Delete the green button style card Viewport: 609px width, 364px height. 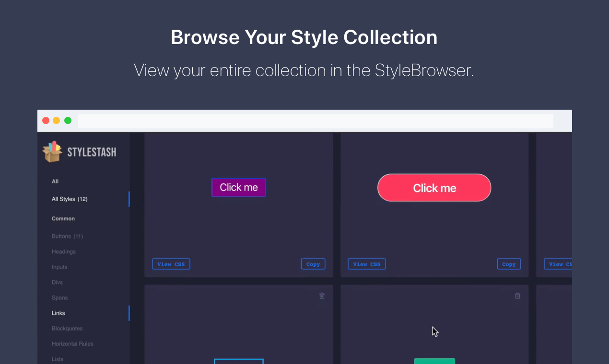point(517,296)
